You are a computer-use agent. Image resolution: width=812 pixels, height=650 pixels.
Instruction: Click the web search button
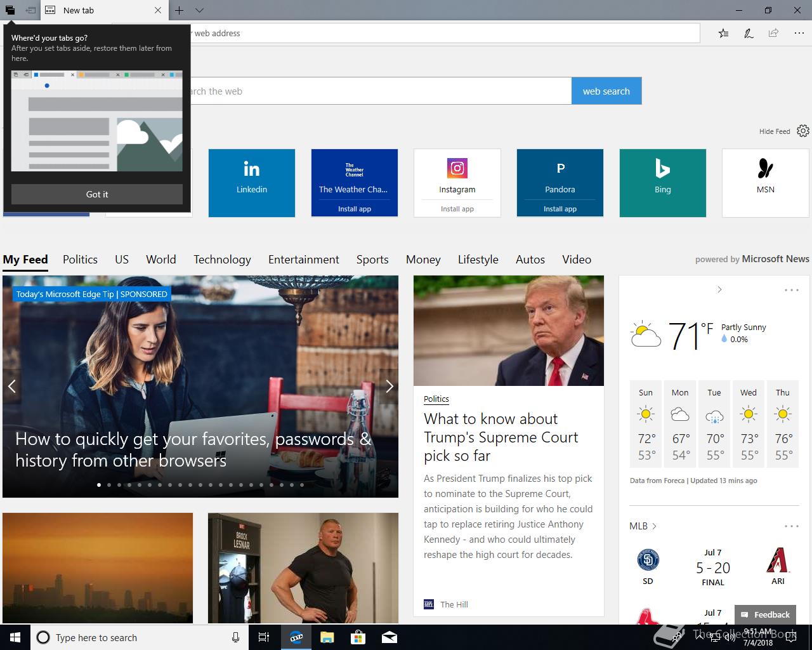tap(606, 91)
